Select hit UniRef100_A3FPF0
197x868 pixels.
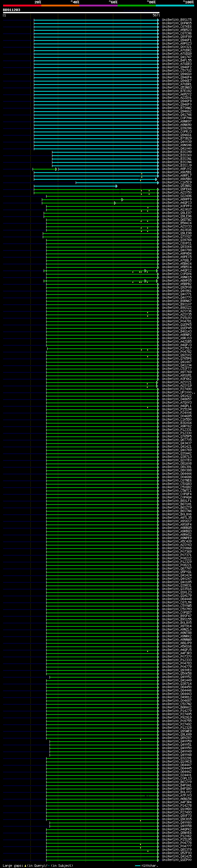pyautogui.click(x=177, y=206)
